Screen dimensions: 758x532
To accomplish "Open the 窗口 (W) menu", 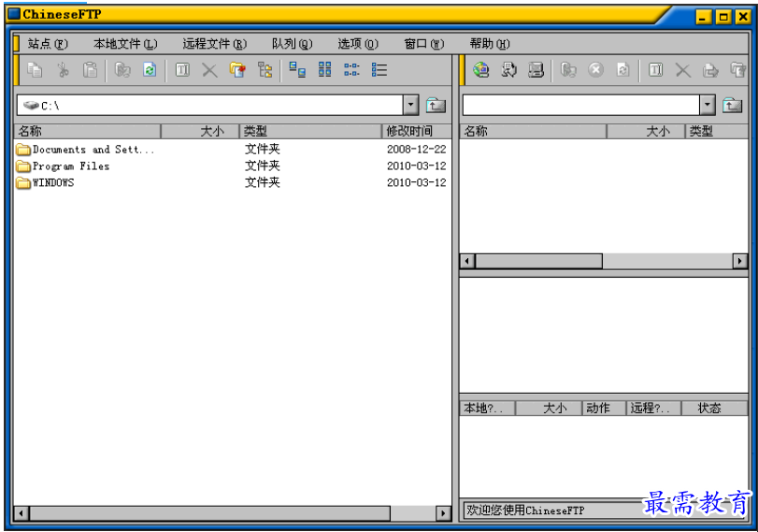I will pos(424,44).
